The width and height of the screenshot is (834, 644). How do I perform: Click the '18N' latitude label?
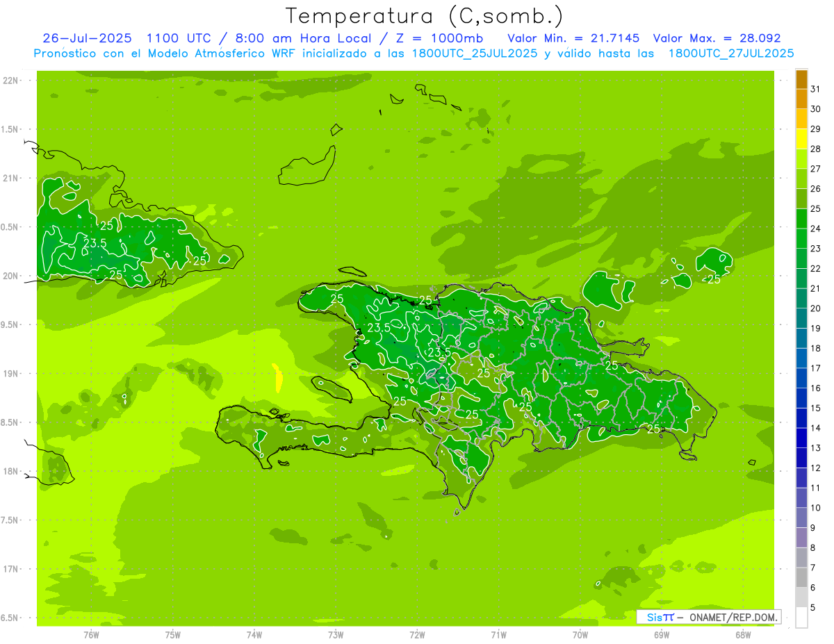coord(11,471)
